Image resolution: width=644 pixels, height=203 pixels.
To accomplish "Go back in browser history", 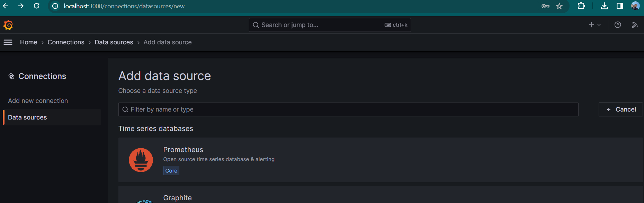I will tap(6, 6).
